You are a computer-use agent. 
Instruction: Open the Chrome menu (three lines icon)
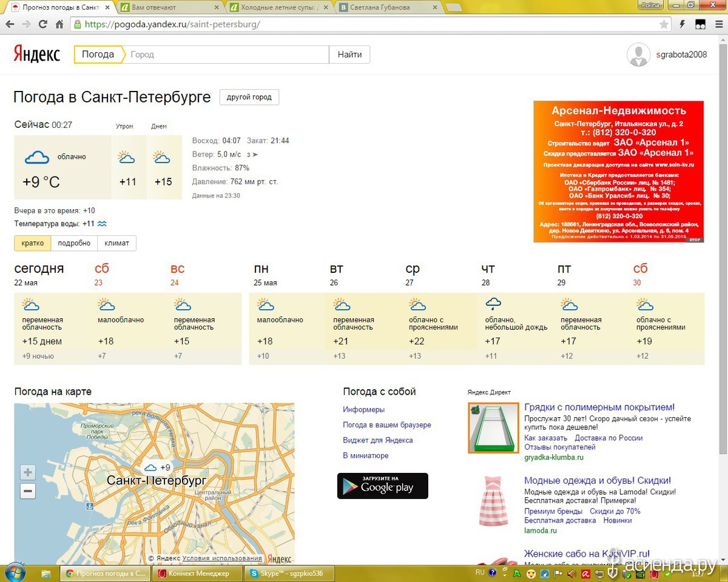point(718,25)
